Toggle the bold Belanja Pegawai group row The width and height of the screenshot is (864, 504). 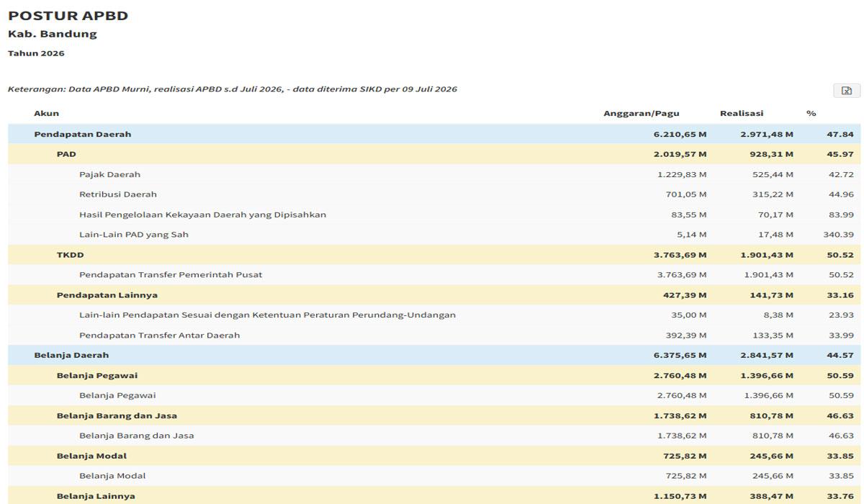[x=434, y=375]
